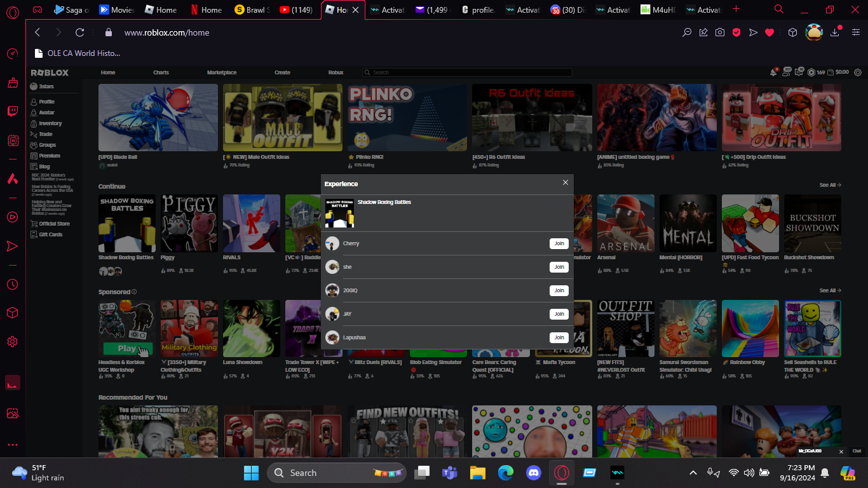Open a new browser tab
The width and height of the screenshot is (868, 488).
736,10
